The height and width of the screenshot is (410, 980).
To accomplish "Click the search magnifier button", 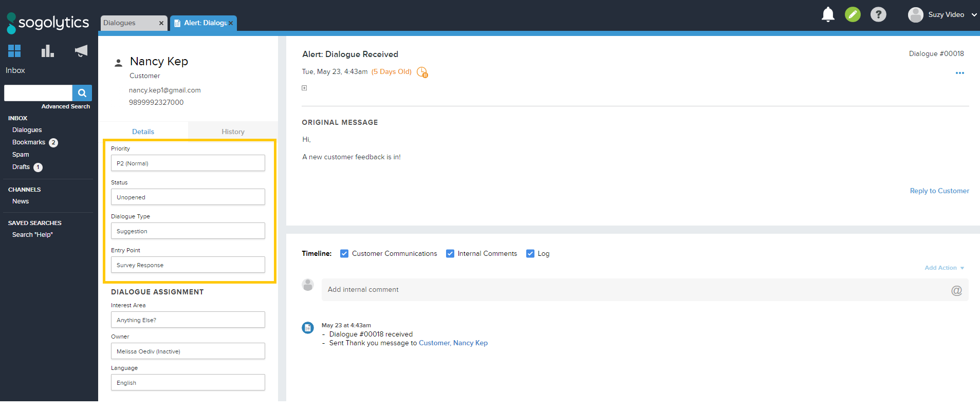I will pyautogui.click(x=82, y=93).
